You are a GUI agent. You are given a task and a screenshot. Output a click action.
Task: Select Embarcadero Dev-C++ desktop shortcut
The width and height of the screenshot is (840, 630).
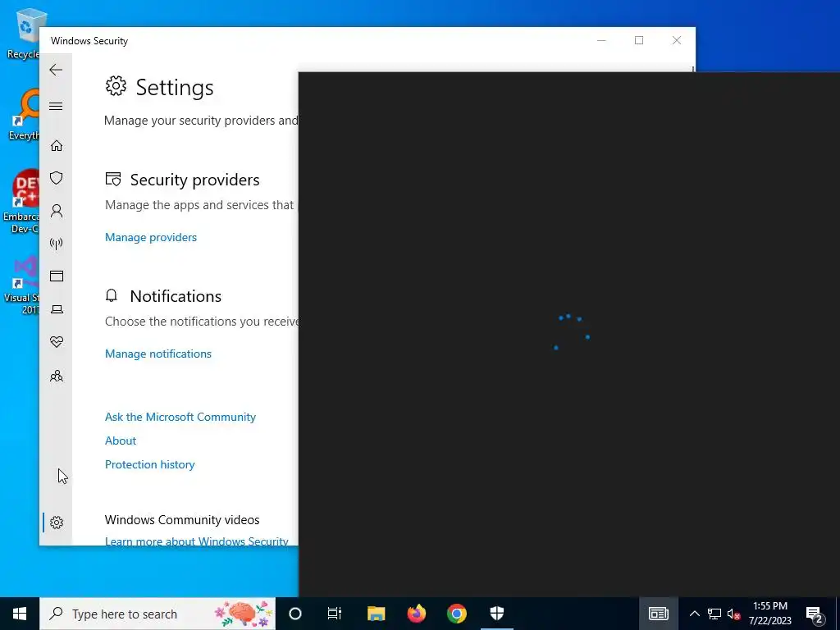pyautogui.click(x=21, y=202)
